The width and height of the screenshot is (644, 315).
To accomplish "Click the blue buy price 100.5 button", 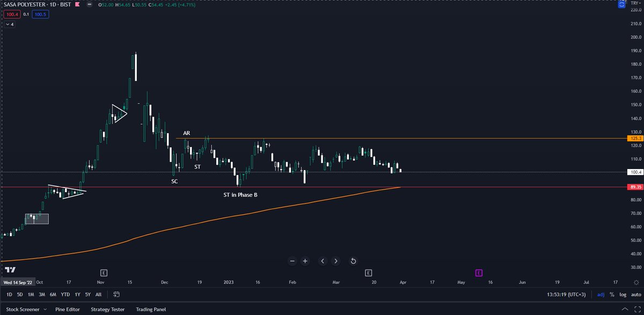I will (x=40, y=14).
